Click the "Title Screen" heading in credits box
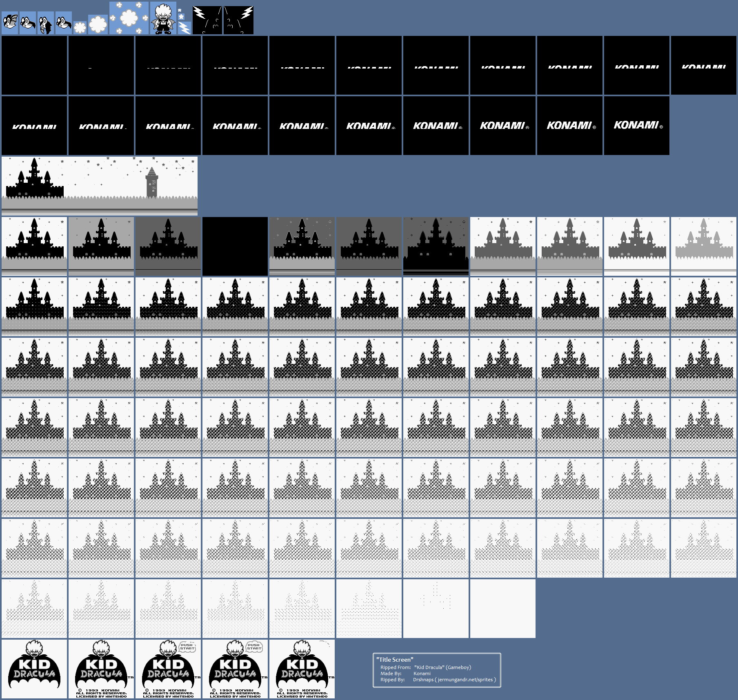 395,660
